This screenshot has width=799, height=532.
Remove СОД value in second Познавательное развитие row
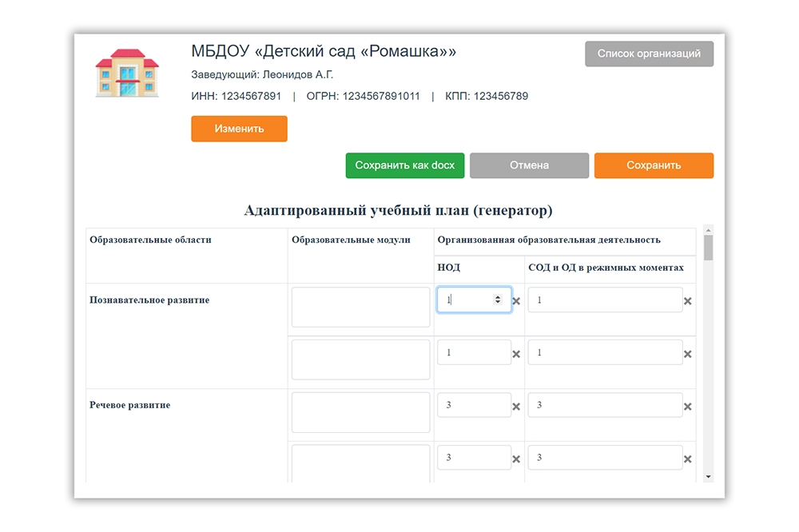pyautogui.click(x=687, y=354)
